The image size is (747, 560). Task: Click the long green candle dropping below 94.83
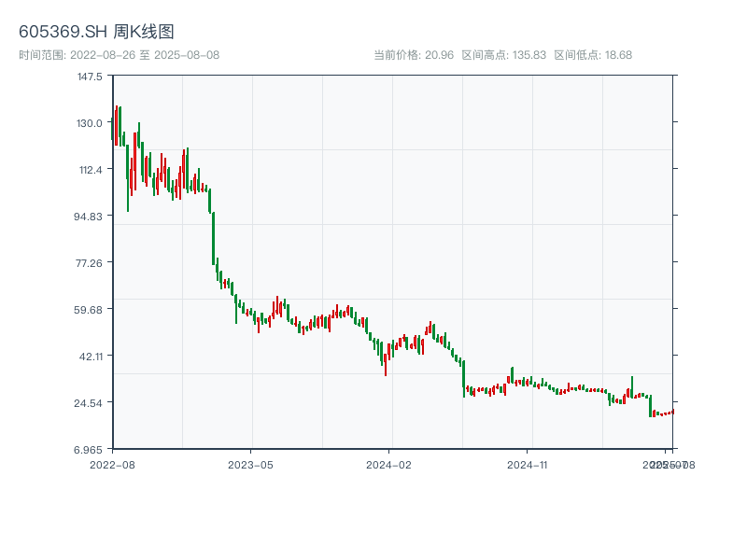[214, 239]
